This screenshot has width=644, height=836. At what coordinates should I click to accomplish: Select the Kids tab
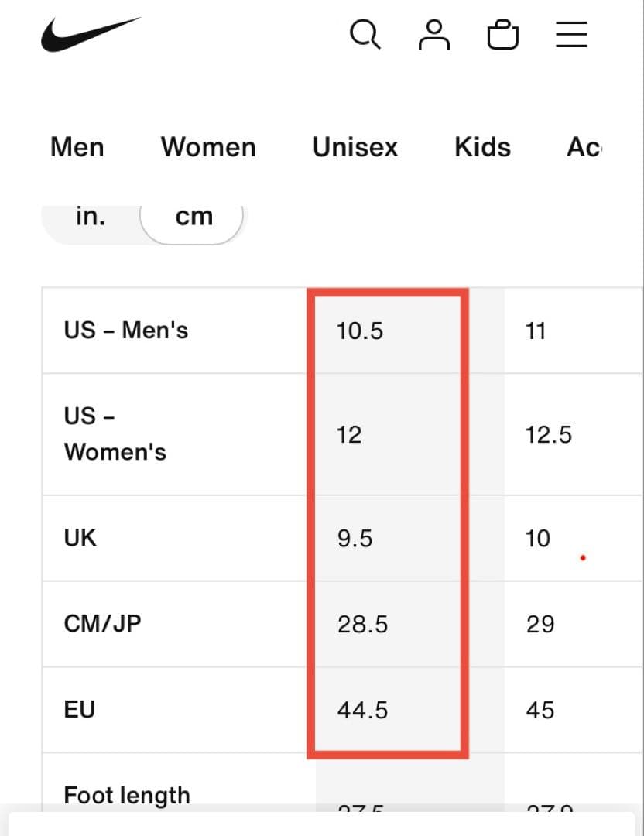click(x=482, y=147)
